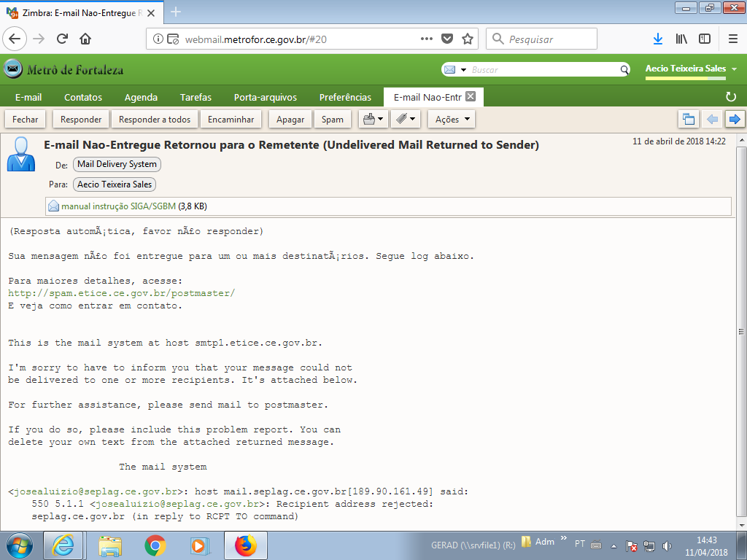Open Firefox library icon
The height and width of the screenshot is (560, 747).
coord(681,39)
